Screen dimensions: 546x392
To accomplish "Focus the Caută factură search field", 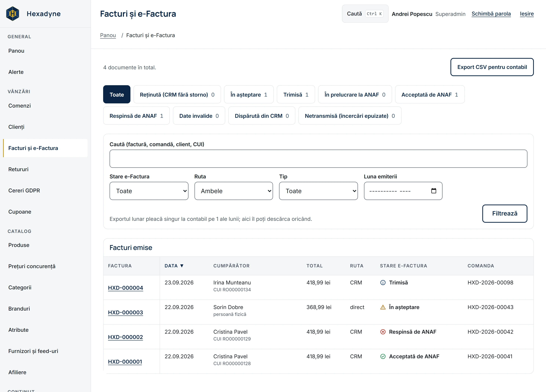I will click(318, 159).
